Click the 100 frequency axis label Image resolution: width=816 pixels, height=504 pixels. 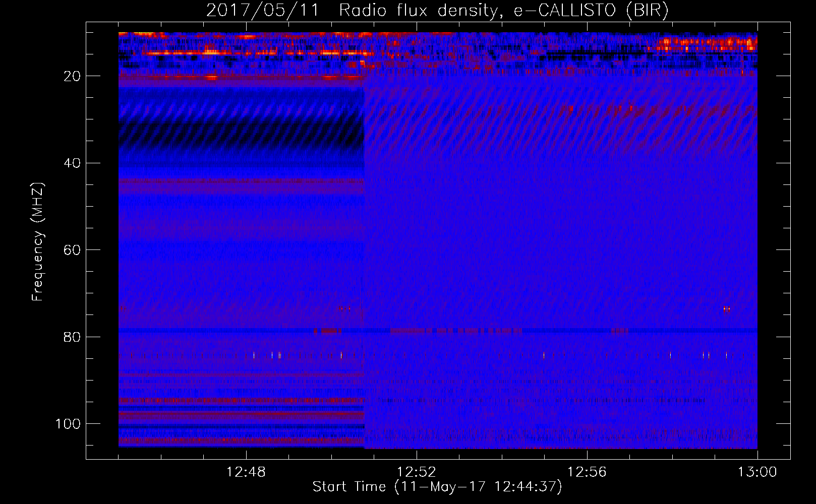pos(68,424)
